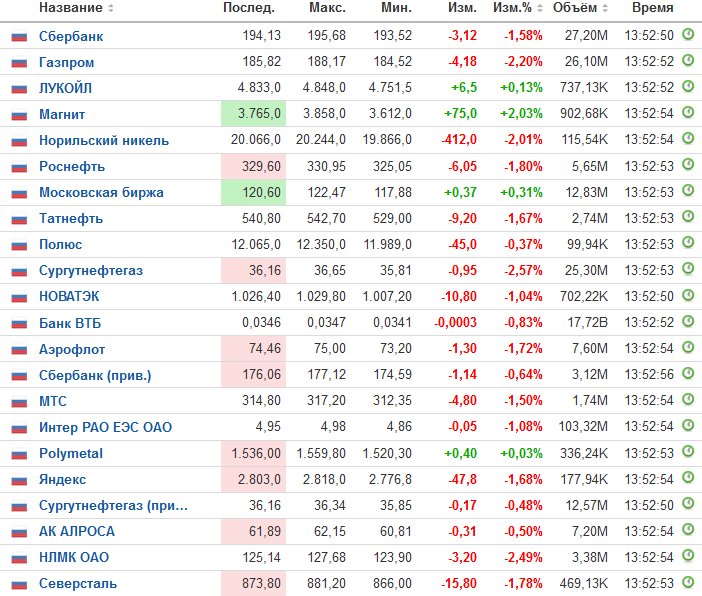Click the clock icon in НОВАТЭК row
Viewport: 702px width, 596px height.
coord(688,295)
